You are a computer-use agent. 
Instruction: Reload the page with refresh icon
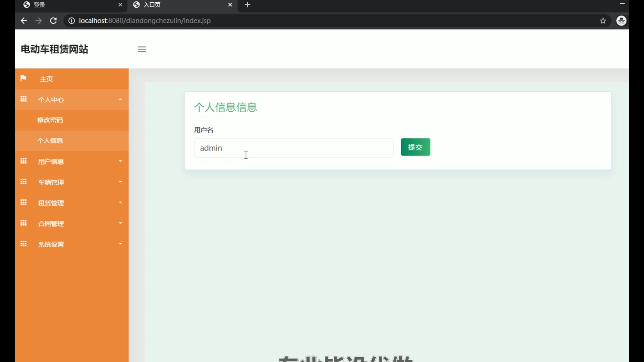[x=53, y=21]
